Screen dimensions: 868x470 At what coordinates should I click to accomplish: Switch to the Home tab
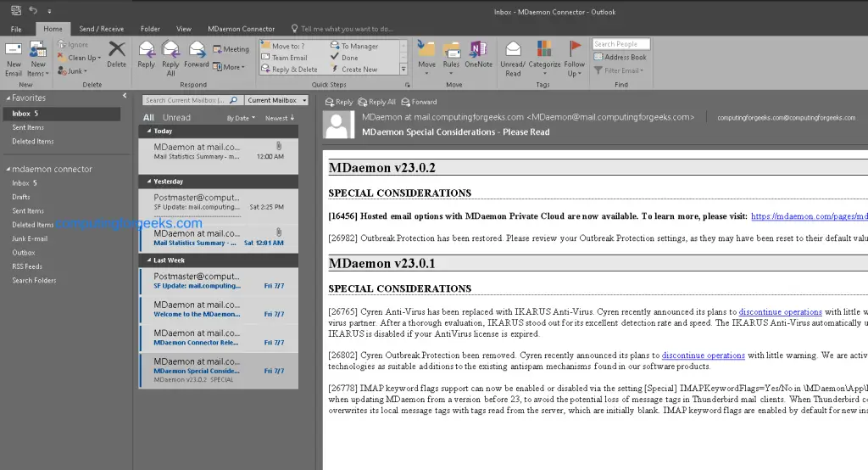[53, 29]
